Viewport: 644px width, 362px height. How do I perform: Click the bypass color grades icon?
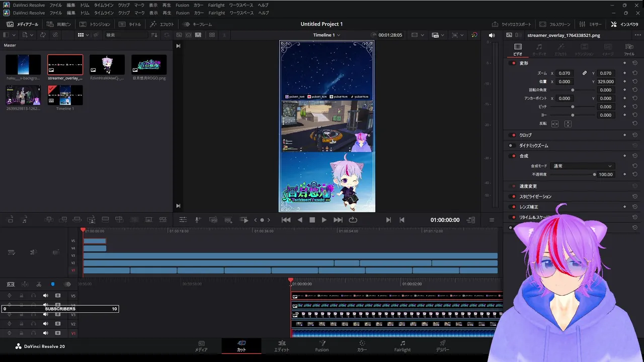pos(474,35)
